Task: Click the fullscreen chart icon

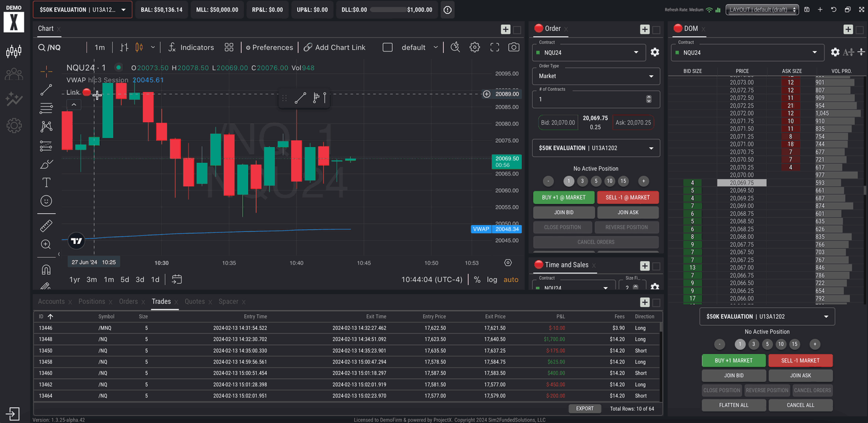Action: 495,47
